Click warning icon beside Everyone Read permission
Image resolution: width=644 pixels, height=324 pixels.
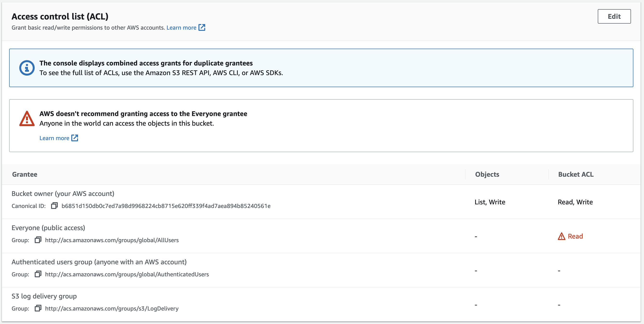[561, 236]
